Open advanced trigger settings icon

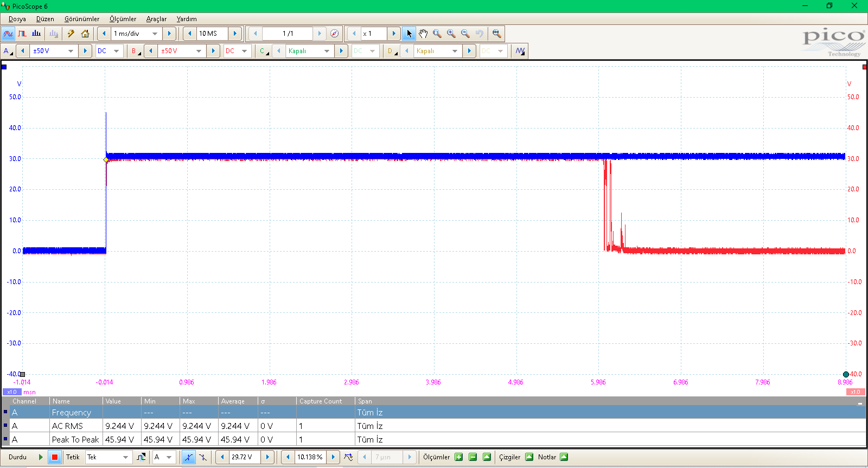[141, 457]
